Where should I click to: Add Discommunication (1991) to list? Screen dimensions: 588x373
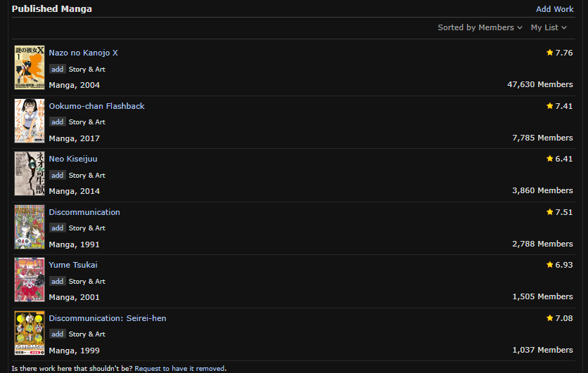click(58, 228)
